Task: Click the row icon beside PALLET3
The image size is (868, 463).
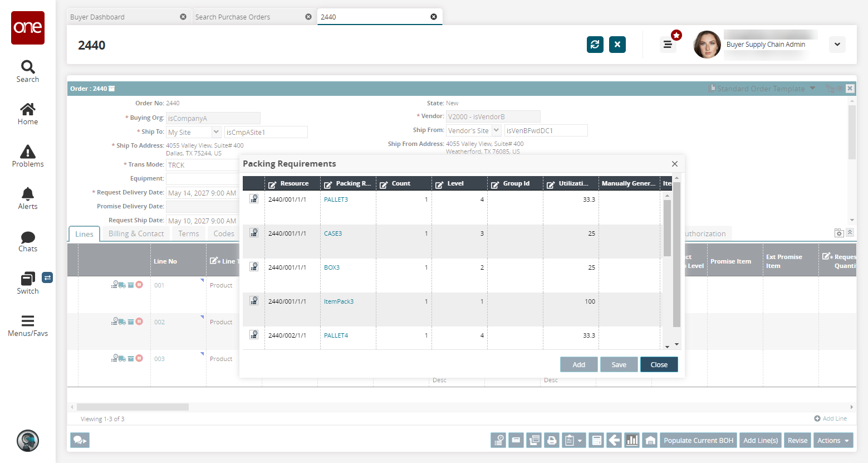Action: tap(254, 199)
